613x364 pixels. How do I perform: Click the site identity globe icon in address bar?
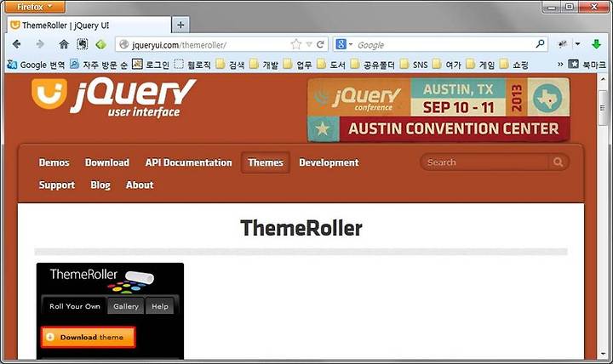pyautogui.click(x=124, y=44)
